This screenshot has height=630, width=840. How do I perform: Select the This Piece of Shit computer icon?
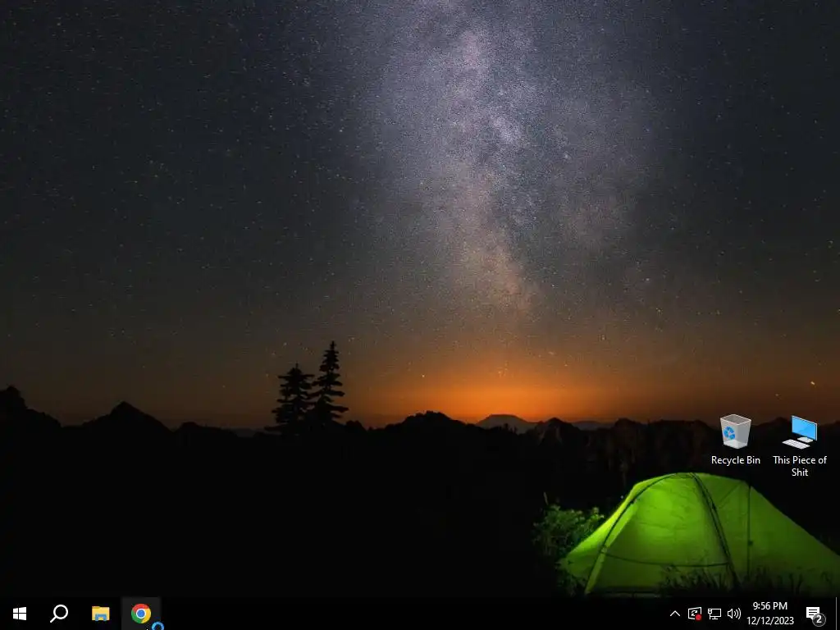[800, 445]
